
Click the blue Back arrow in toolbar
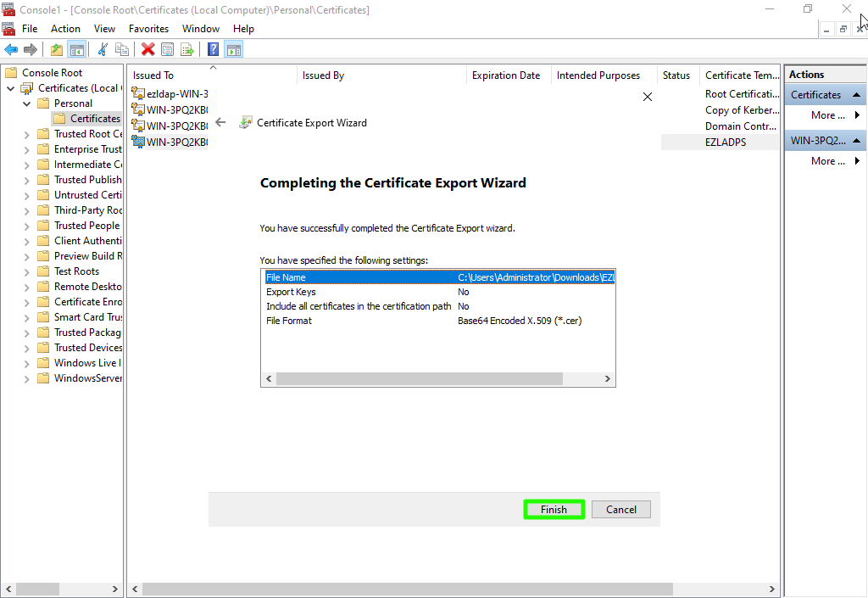(11, 50)
